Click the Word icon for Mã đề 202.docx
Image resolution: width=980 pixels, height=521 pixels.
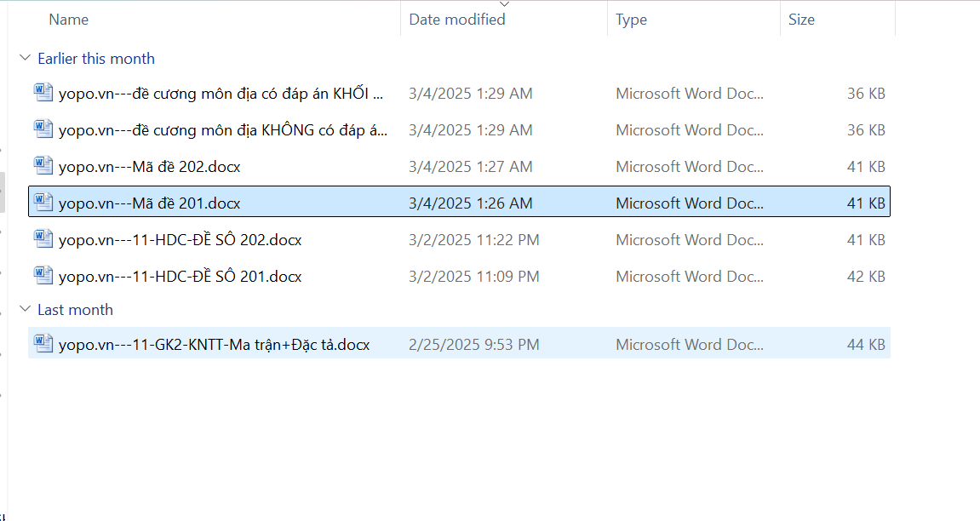tap(43, 166)
